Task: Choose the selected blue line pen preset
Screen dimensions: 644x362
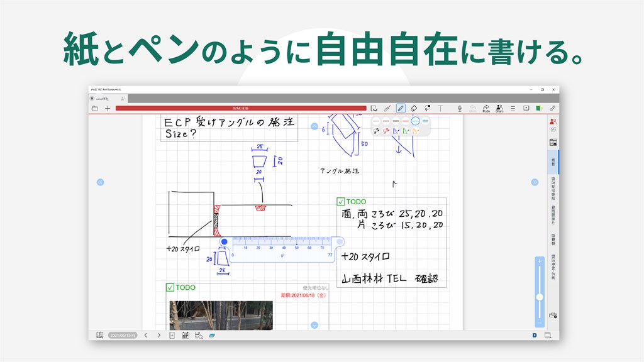Action: [x=416, y=121]
